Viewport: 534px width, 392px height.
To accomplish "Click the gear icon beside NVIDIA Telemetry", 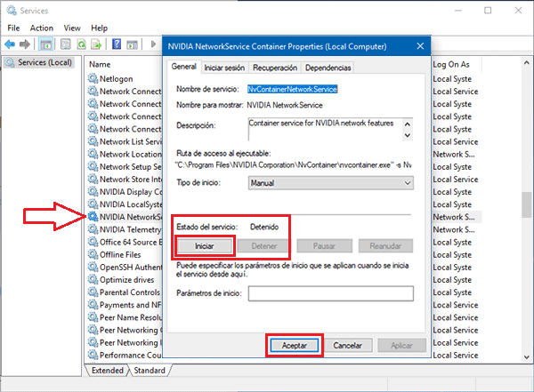I will point(93,229).
